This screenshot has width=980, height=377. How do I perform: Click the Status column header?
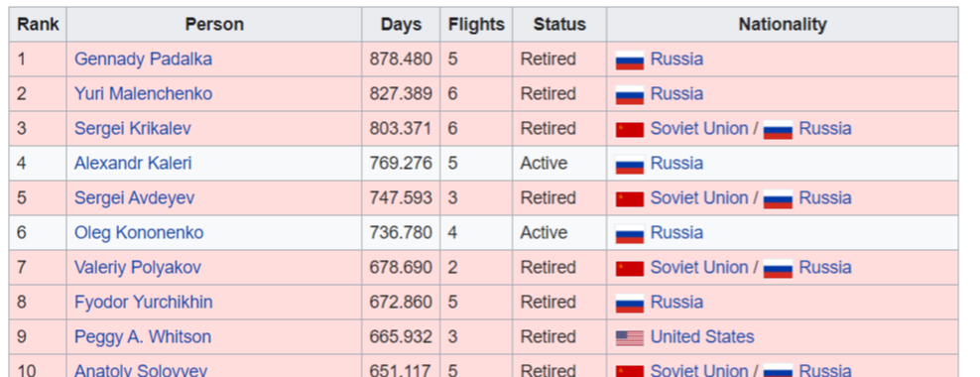pos(559,25)
